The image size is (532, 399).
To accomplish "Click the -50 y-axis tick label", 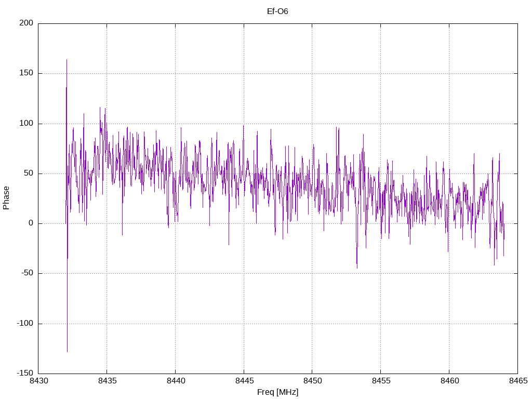I will click(x=27, y=273).
